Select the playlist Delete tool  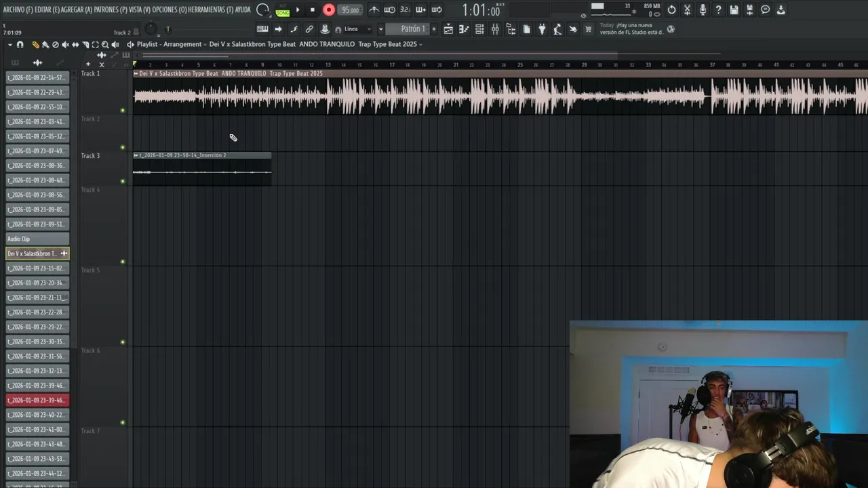(x=56, y=45)
